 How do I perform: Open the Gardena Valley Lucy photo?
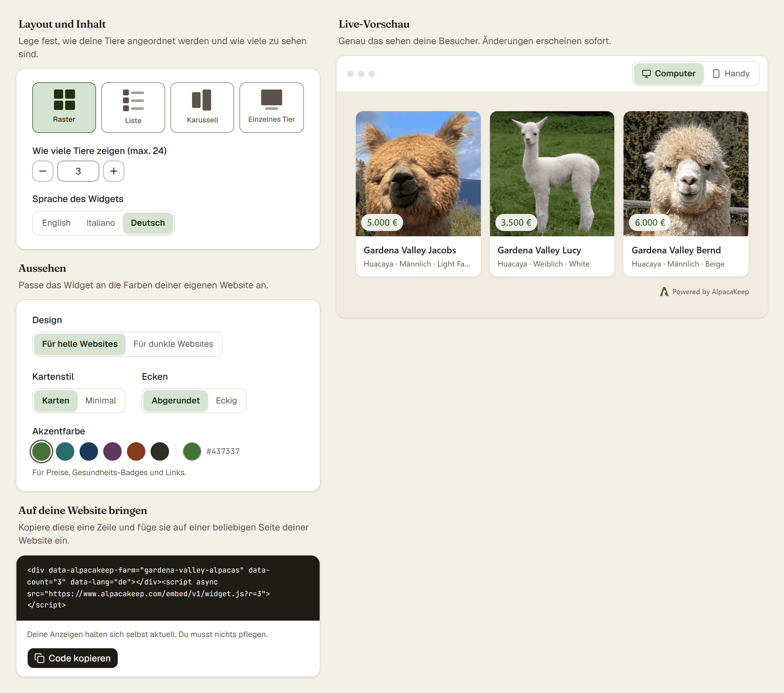(x=552, y=174)
